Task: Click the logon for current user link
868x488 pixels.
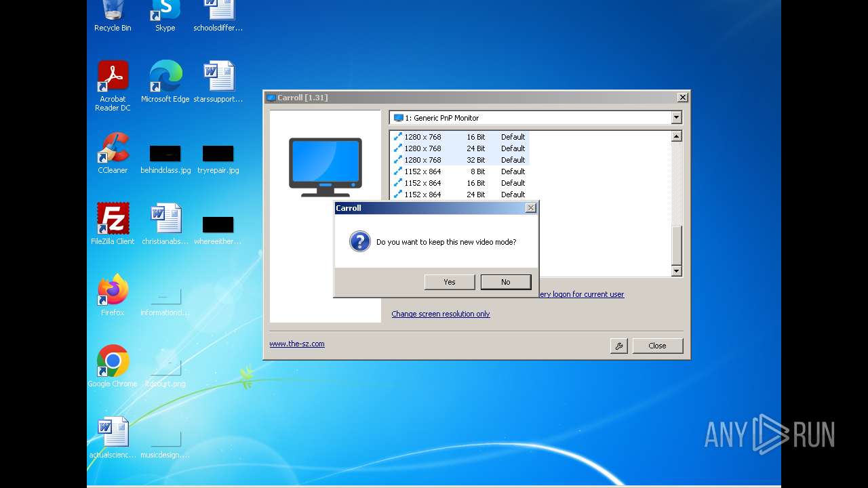Action: pos(581,294)
